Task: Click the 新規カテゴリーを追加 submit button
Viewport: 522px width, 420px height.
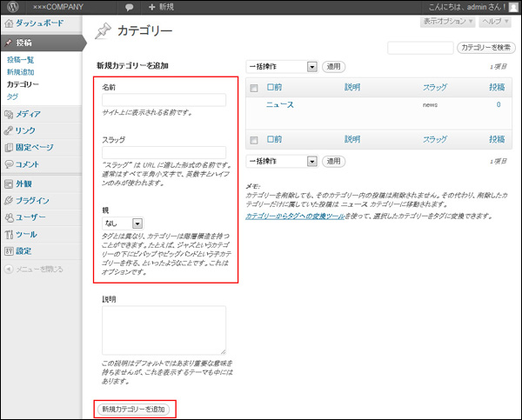Action: 133,410
